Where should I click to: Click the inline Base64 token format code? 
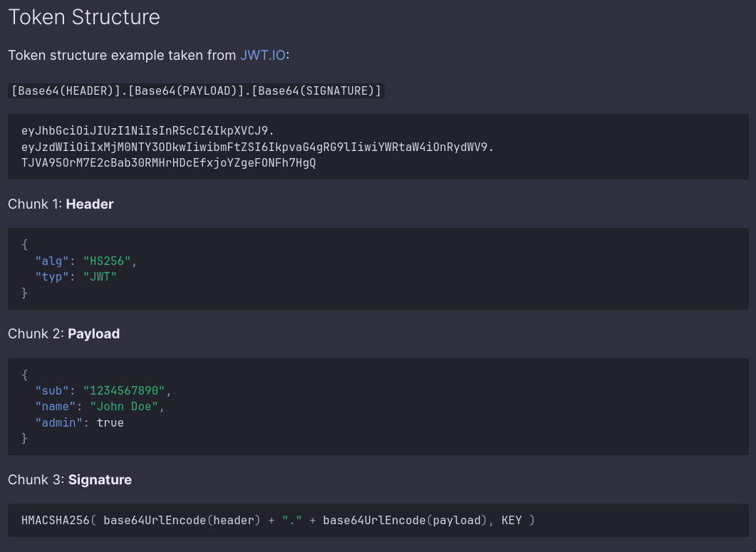pos(196,90)
